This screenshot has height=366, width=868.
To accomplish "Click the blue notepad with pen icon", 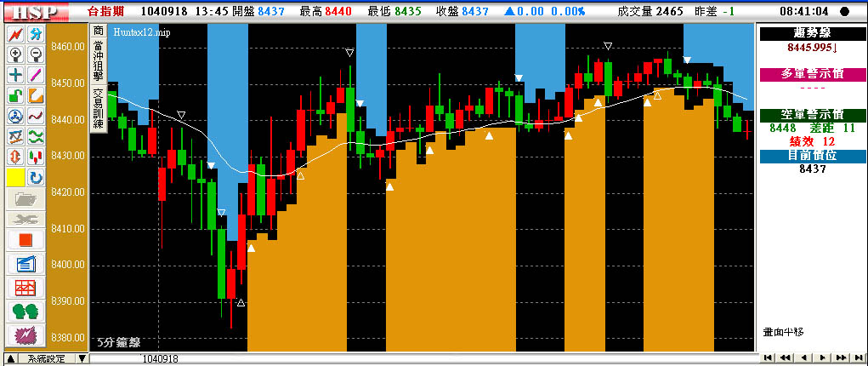I will point(26,263).
